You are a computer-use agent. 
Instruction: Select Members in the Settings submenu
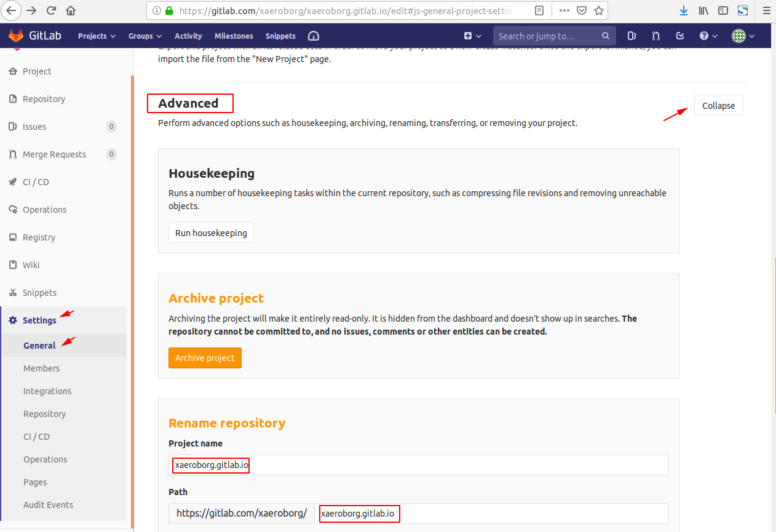pyautogui.click(x=42, y=368)
